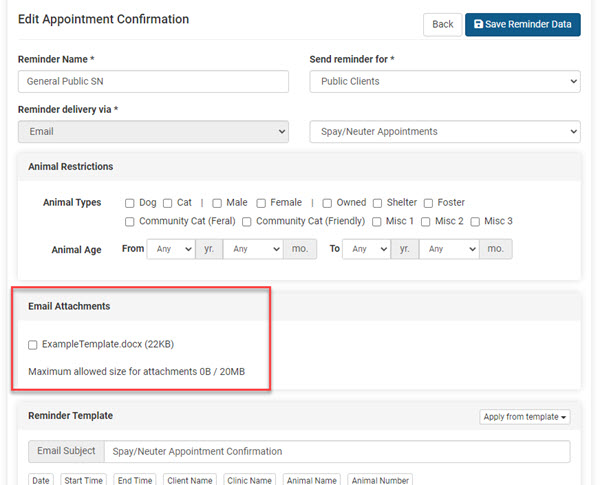
Task: Open the To age months dropdown
Action: (450, 249)
